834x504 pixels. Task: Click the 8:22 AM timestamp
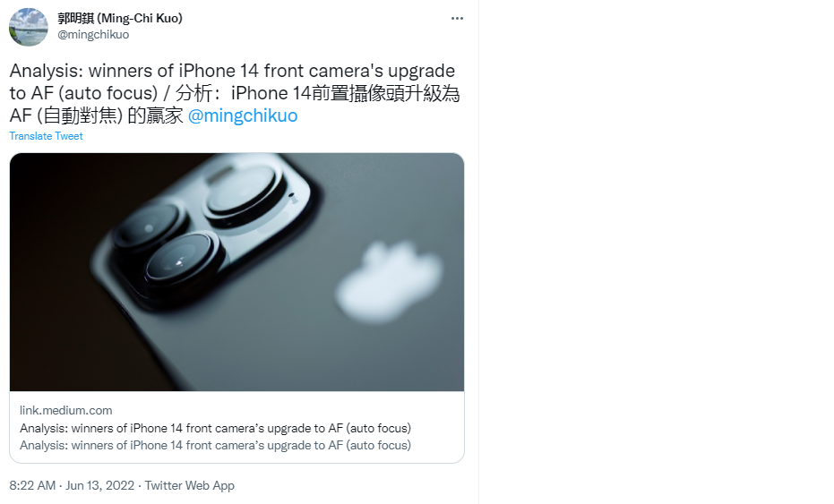[32, 485]
